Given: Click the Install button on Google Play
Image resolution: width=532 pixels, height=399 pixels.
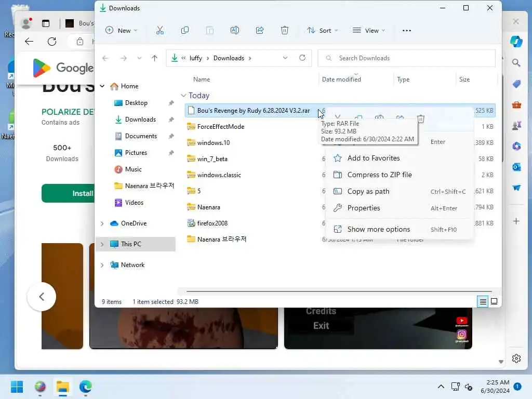Looking at the screenshot, I should [x=68, y=193].
